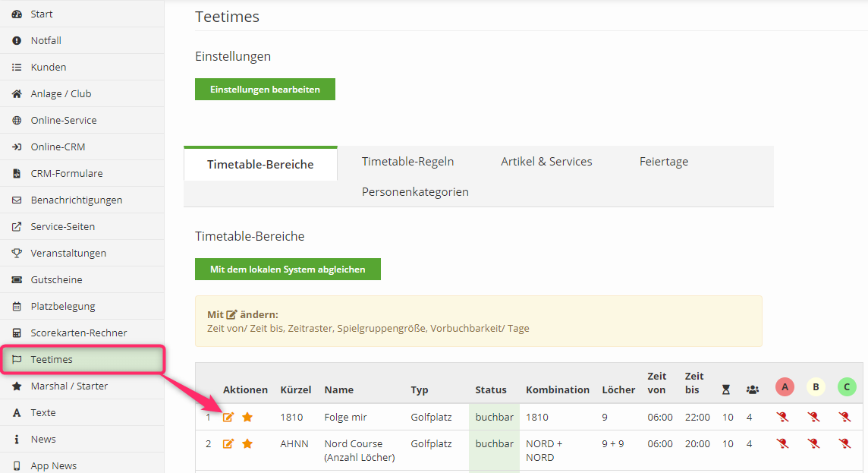
Task: Go to Platzbelegung in the sidebar
Action: pos(63,306)
